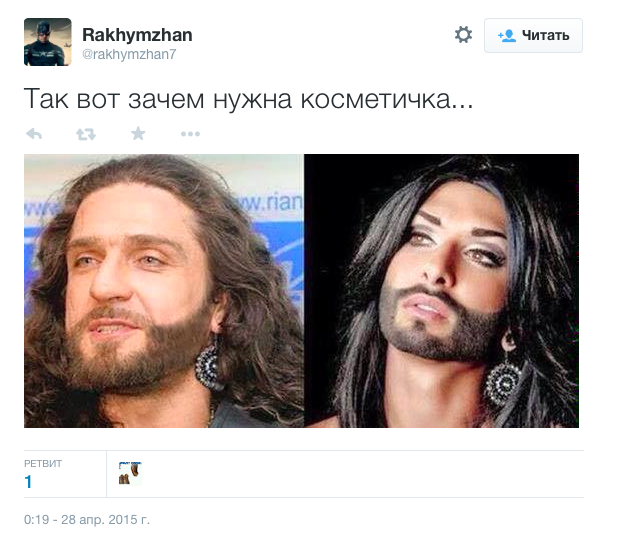Click the earring in the right photo
The image size is (618, 550).
click(503, 384)
